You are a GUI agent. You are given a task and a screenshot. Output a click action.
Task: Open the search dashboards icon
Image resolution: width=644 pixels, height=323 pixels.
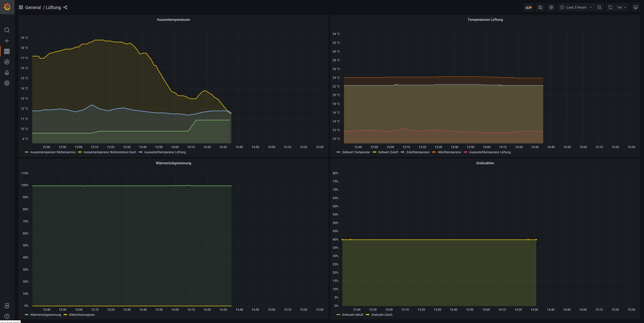7,30
